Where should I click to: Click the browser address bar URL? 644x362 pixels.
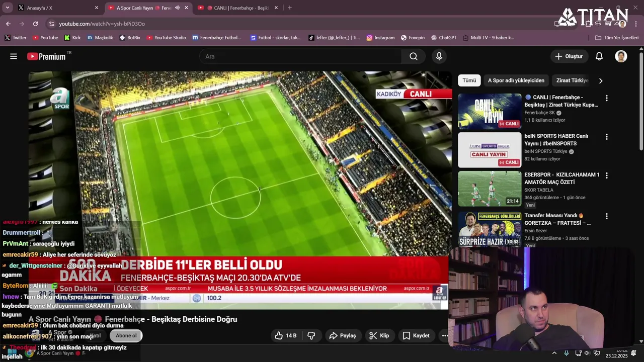pos(102,24)
